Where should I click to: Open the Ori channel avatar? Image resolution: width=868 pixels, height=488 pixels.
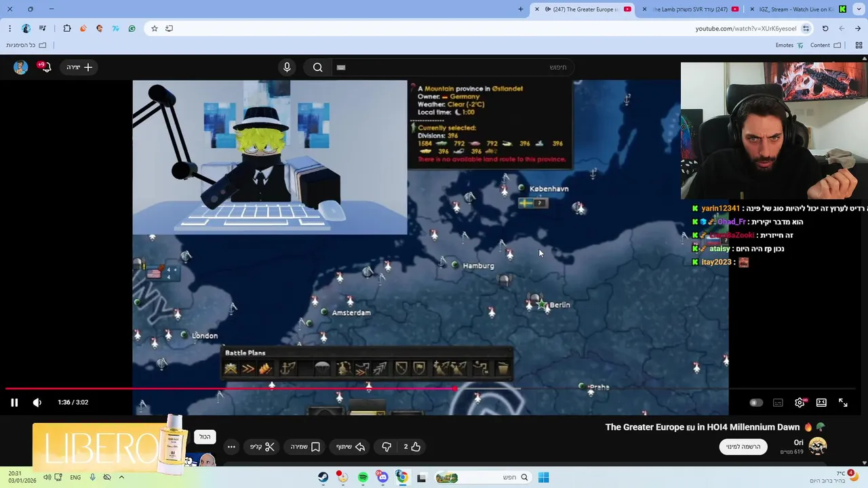(x=818, y=446)
